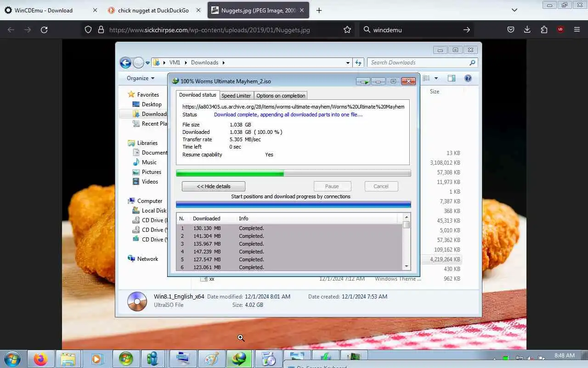Open the Pictures library in navigation pane

[x=152, y=172]
